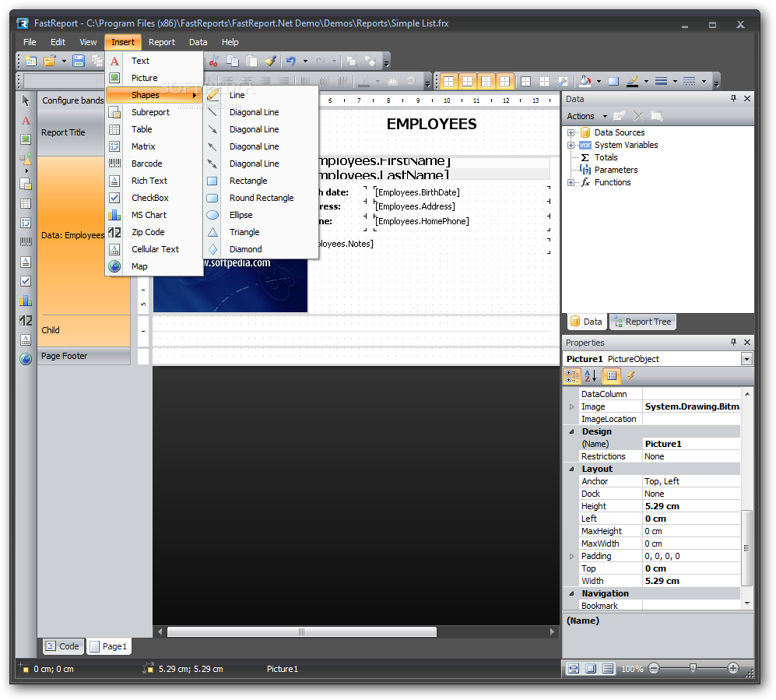Image resolution: width=776 pixels, height=700 pixels.
Task: Select the pointer tool in left toolbox
Action: (26, 101)
